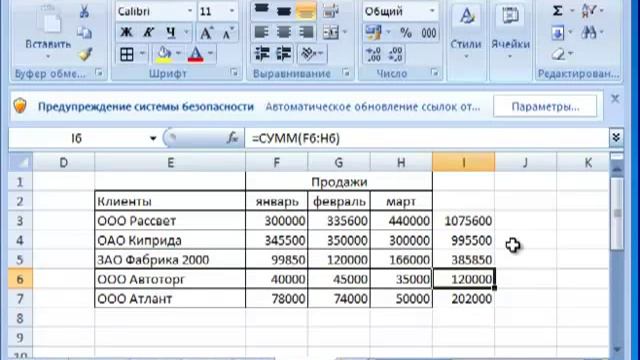640x360 pixels.
Task: Click the Select All corner
Action: pyautogui.click(x=20, y=162)
